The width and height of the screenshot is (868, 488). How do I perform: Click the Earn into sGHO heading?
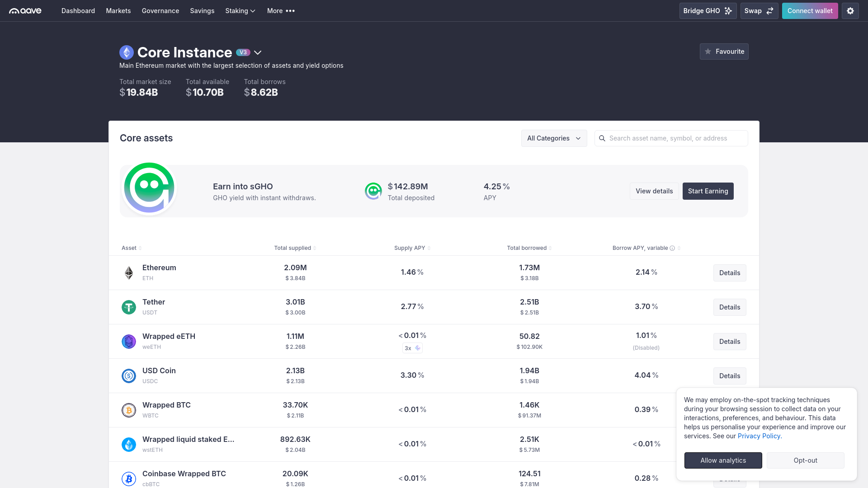(x=243, y=187)
